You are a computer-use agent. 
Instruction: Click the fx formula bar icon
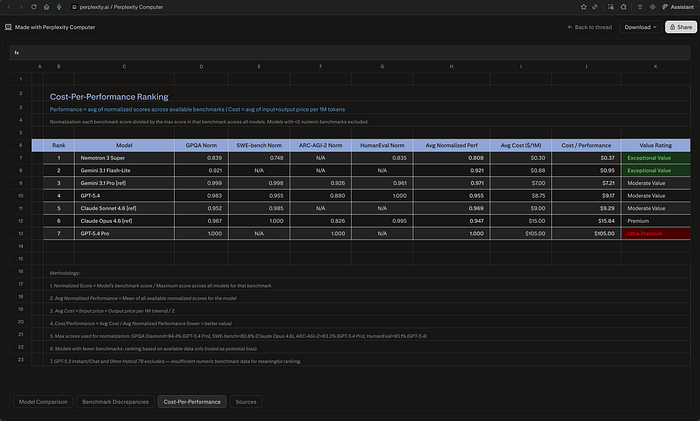tap(17, 52)
